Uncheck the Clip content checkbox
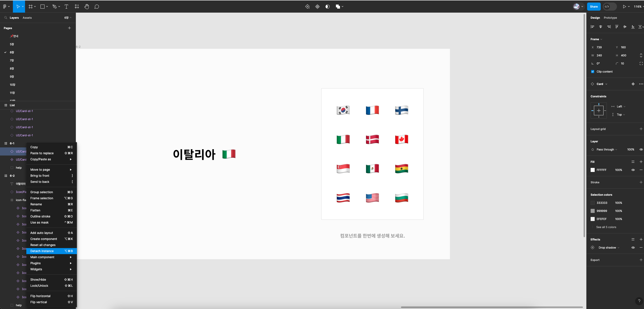The width and height of the screenshot is (644, 309). coord(593,72)
